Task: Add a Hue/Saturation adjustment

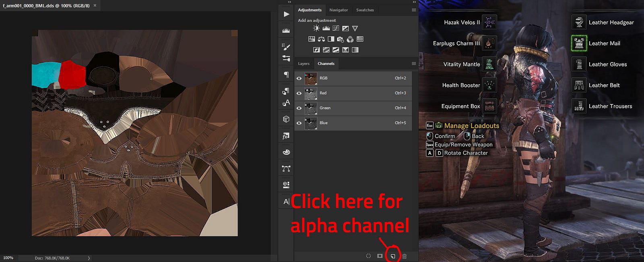Action: click(312, 39)
